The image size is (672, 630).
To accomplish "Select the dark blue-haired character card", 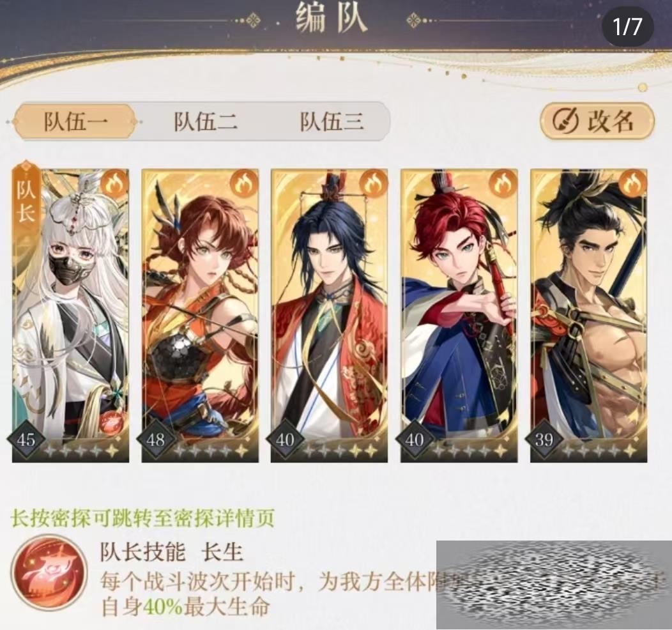I will 330,316.
